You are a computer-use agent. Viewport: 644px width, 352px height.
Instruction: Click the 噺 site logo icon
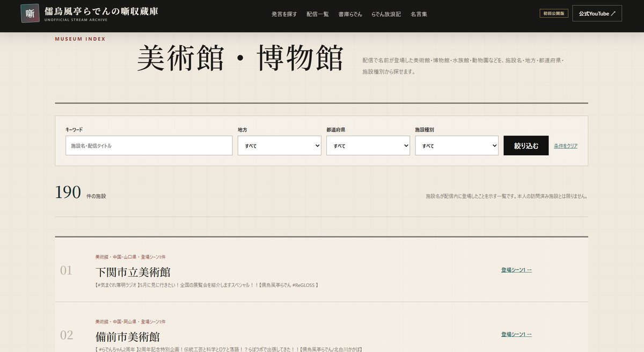(x=31, y=14)
